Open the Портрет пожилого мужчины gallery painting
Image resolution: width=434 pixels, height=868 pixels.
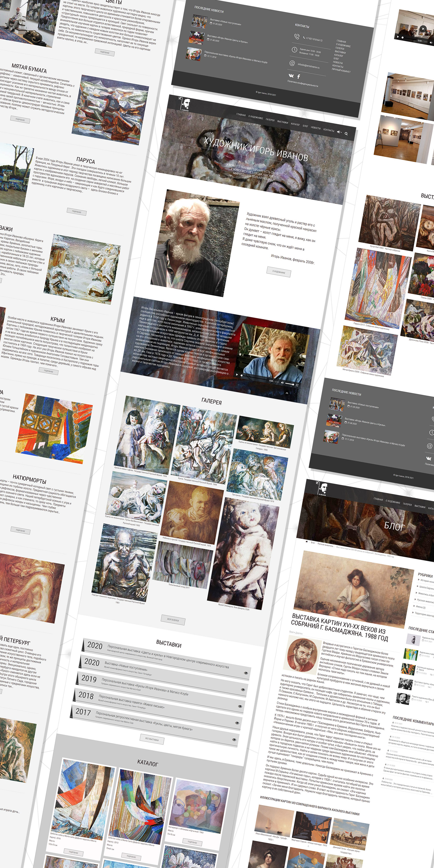click(x=124, y=562)
